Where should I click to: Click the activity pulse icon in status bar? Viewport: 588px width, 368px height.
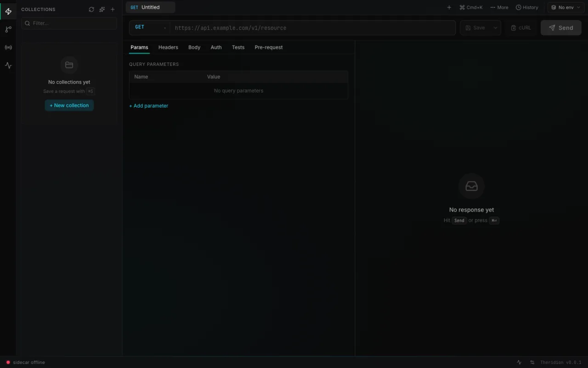click(x=520, y=362)
